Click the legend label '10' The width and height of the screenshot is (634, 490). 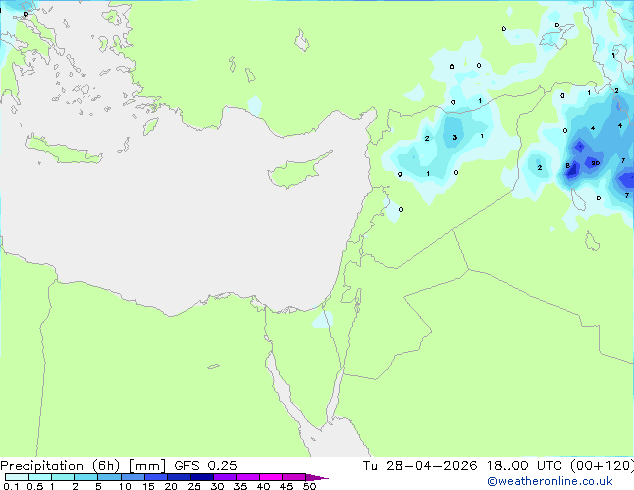point(125,486)
